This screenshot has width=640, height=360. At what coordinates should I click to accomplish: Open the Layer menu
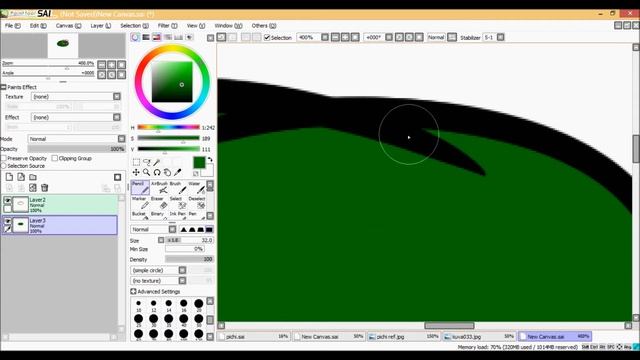tap(100, 26)
